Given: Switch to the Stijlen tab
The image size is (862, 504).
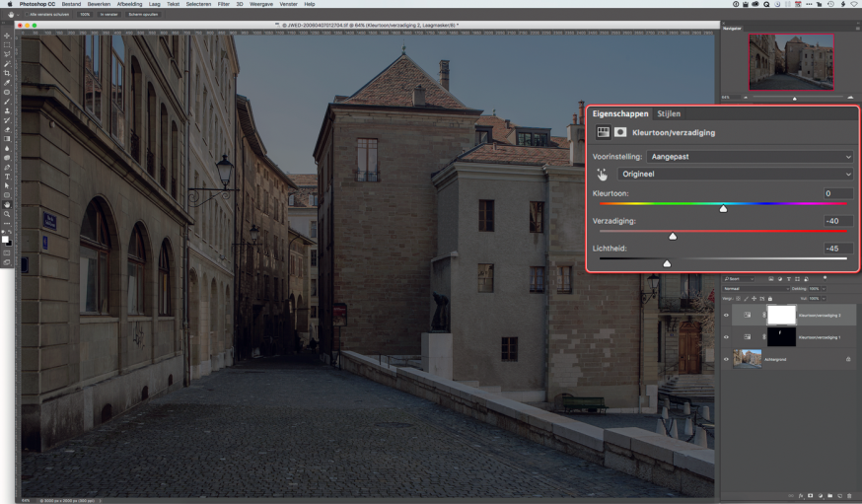Looking at the screenshot, I should pyautogui.click(x=669, y=113).
